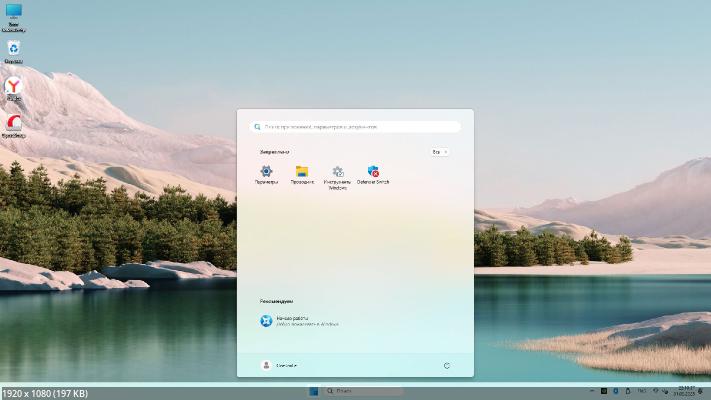Open the volume tray icon
The width and height of the screenshot is (711, 400).
click(666, 391)
